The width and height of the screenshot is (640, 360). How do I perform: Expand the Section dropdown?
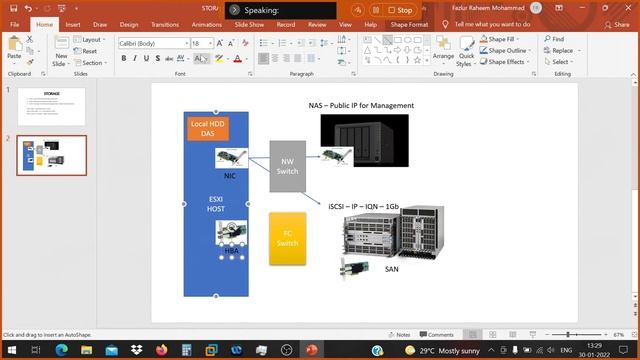(x=91, y=63)
